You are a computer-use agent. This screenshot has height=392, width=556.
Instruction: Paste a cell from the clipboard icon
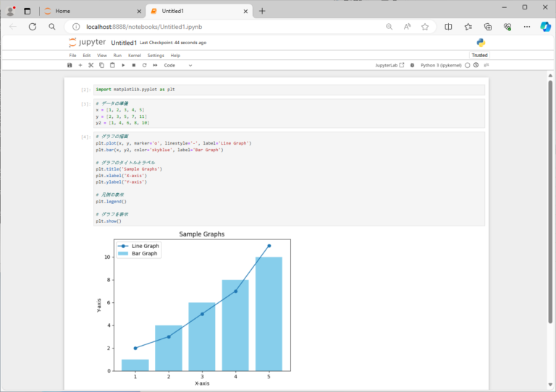pyautogui.click(x=112, y=65)
